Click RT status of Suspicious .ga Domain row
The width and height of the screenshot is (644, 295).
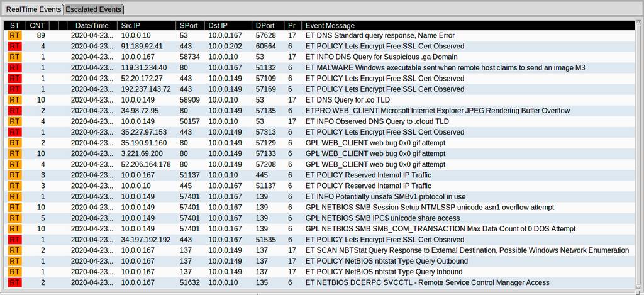[x=15, y=57]
